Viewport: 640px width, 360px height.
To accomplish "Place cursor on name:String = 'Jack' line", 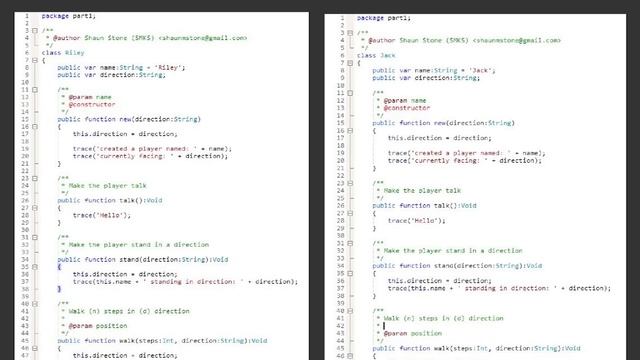I will 433,71.
